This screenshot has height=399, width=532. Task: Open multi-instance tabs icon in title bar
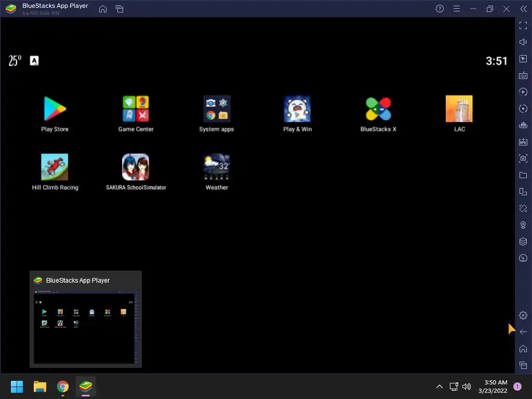pyautogui.click(x=119, y=9)
